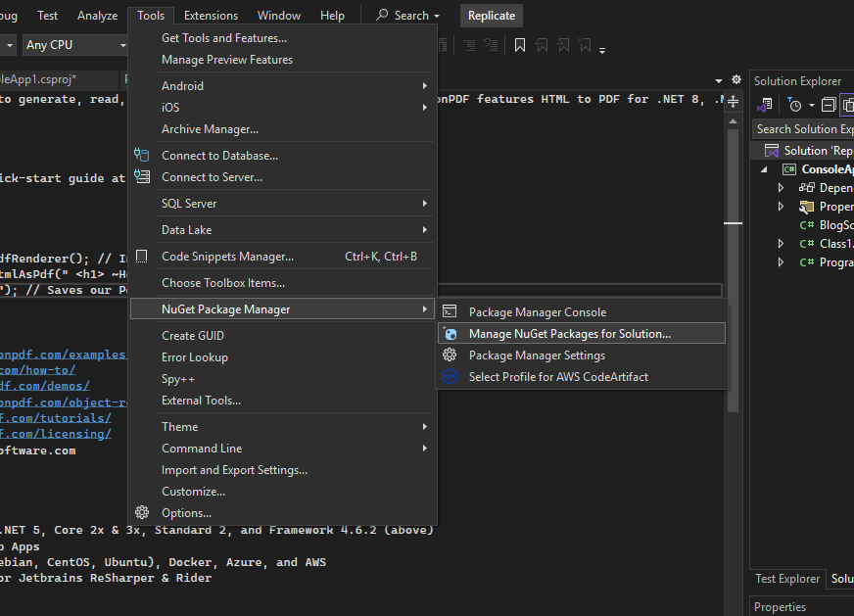Open the com/how-to/ link in the editor
The image size is (854, 616).
(37, 370)
